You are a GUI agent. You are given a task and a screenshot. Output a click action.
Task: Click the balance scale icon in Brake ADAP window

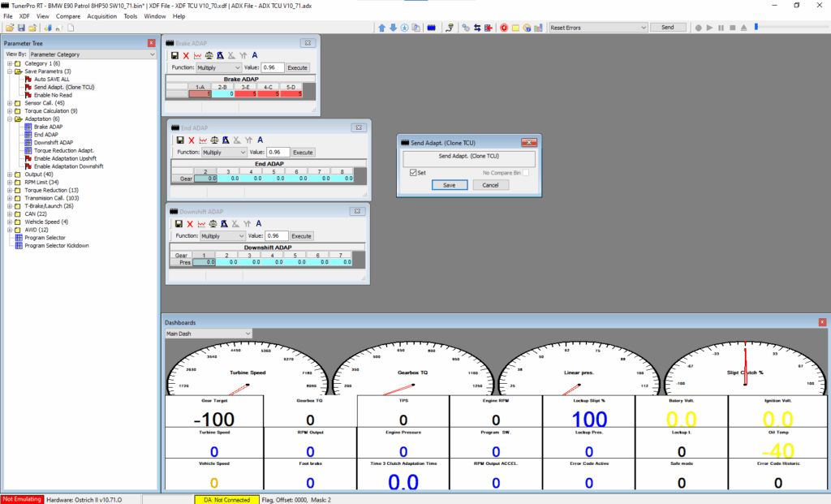209,55
